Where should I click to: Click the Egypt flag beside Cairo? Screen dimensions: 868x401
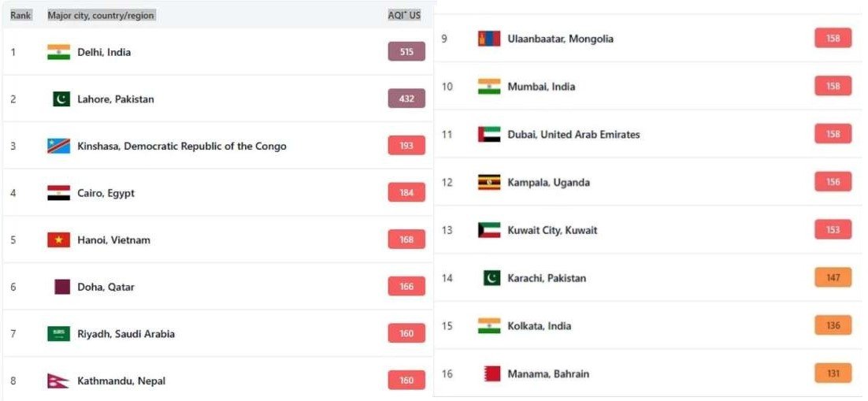point(58,193)
